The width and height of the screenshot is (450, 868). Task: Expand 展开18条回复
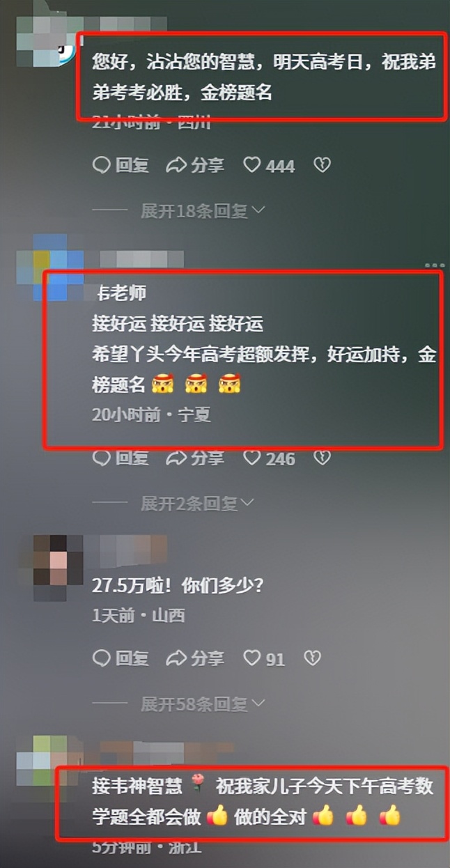coord(203,211)
